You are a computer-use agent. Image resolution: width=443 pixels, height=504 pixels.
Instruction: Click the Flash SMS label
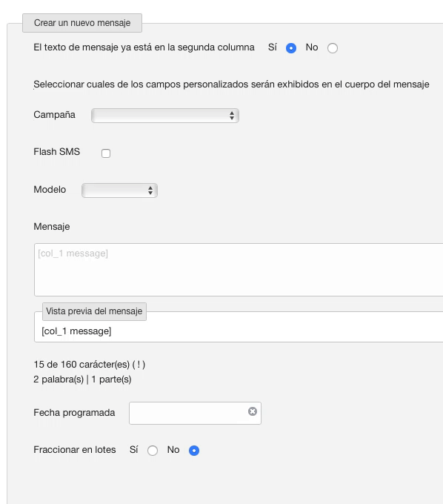(x=57, y=152)
